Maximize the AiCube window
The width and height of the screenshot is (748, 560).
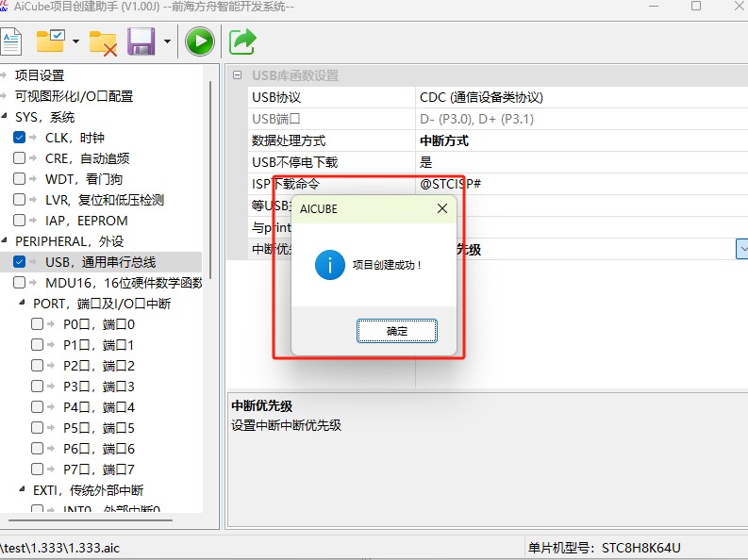696,6
